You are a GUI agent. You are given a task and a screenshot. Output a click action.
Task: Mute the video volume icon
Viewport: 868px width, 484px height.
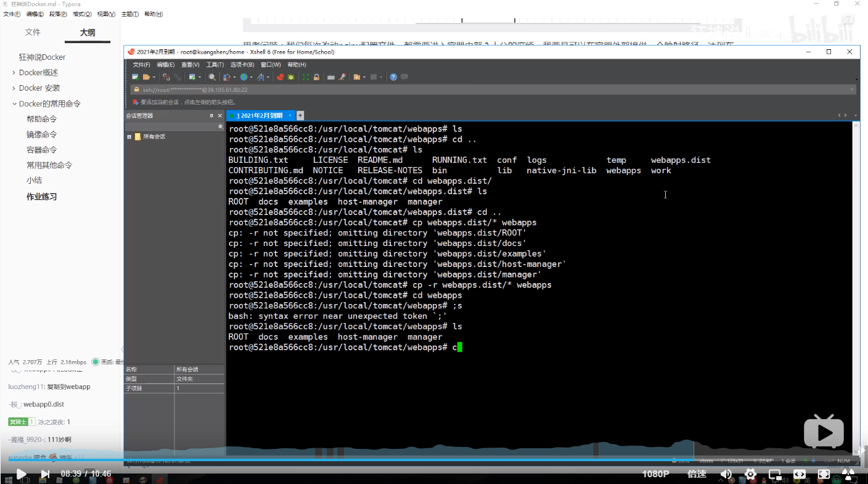click(x=726, y=474)
